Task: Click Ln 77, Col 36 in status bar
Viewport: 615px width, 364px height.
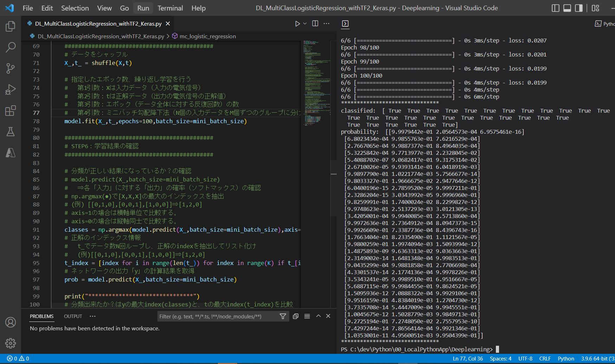Action: point(468,358)
